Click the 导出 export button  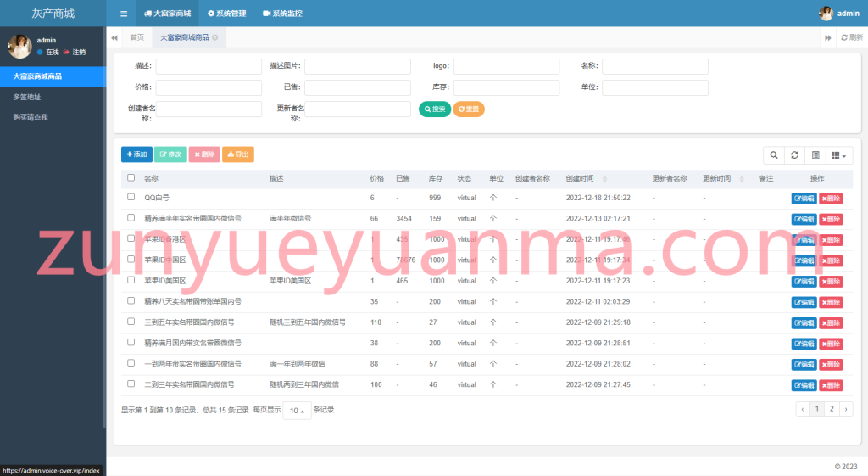(x=238, y=154)
